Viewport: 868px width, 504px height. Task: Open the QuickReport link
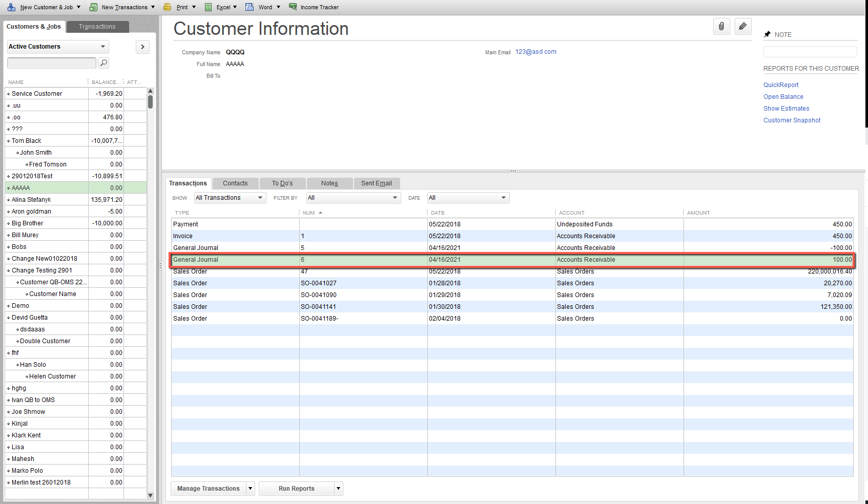(x=781, y=85)
